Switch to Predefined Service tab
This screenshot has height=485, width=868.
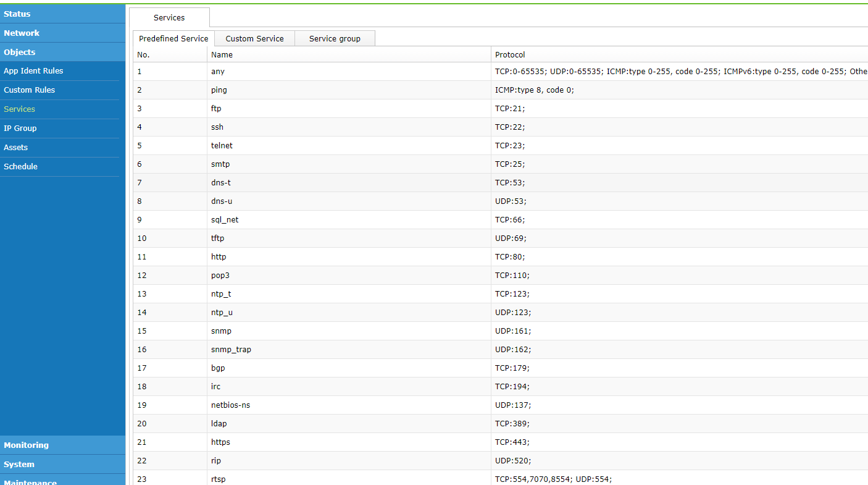click(173, 38)
